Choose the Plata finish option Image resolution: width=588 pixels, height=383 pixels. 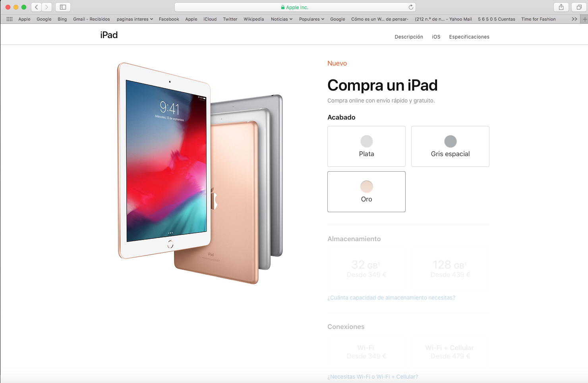[x=366, y=146]
